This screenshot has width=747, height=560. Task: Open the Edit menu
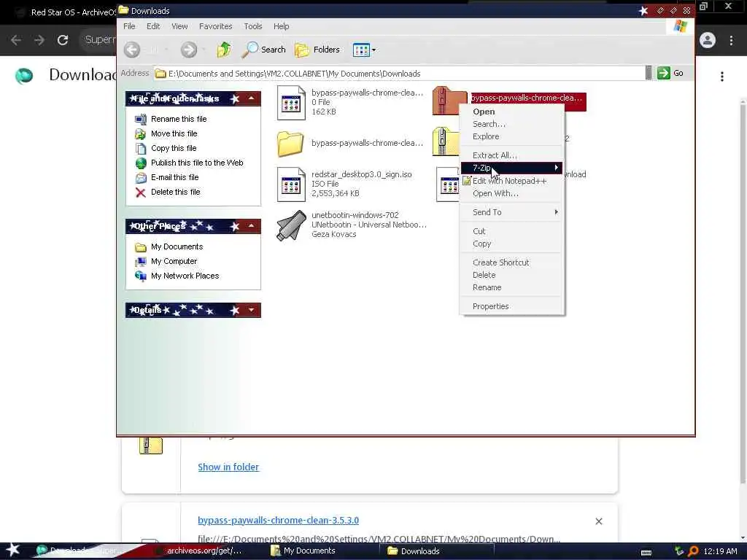(x=153, y=26)
